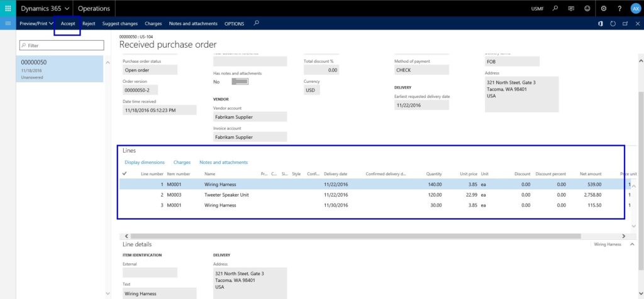Click the Reject action

coord(89,24)
